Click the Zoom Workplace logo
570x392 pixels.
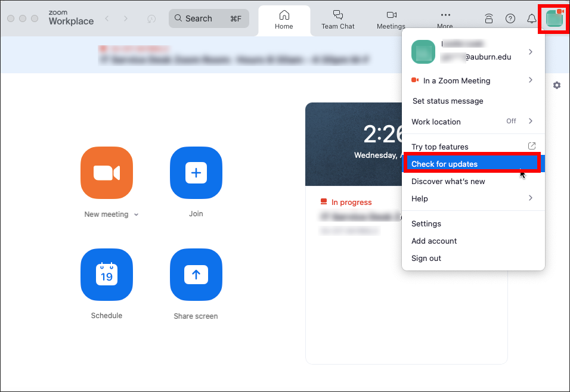(x=72, y=18)
